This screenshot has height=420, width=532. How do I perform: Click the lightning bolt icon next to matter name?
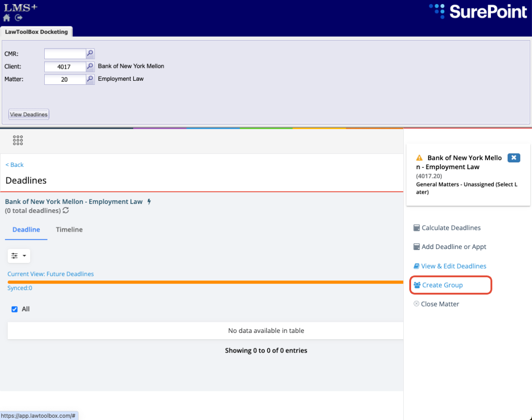149,202
